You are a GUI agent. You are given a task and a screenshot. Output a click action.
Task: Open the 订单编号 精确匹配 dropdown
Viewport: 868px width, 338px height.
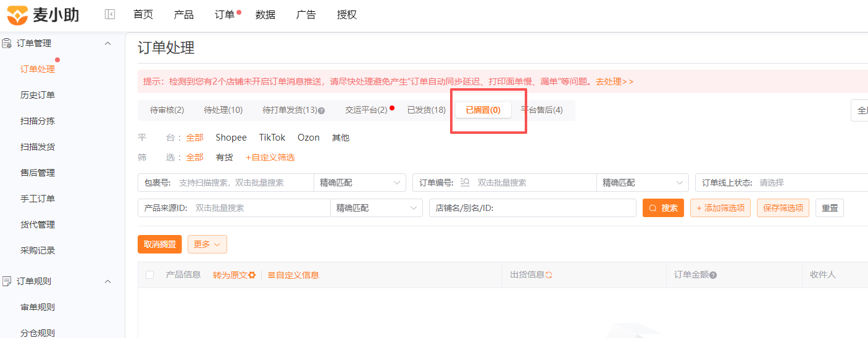(x=642, y=183)
